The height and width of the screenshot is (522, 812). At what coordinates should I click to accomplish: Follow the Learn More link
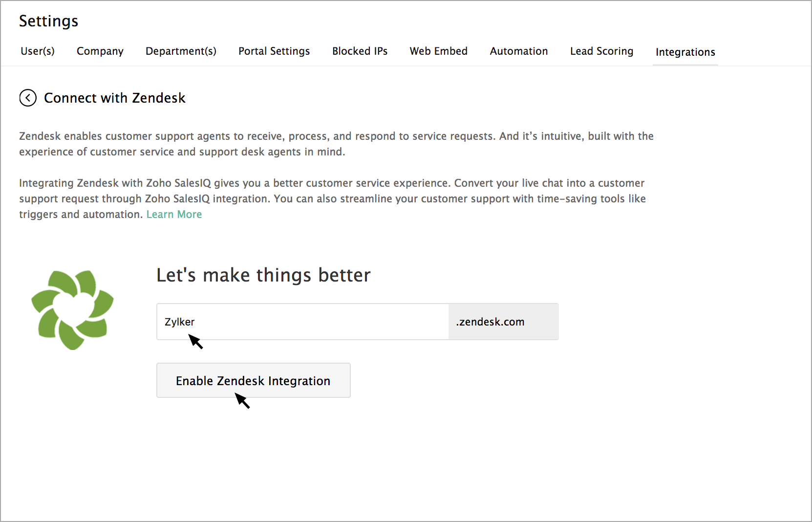pyautogui.click(x=174, y=214)
